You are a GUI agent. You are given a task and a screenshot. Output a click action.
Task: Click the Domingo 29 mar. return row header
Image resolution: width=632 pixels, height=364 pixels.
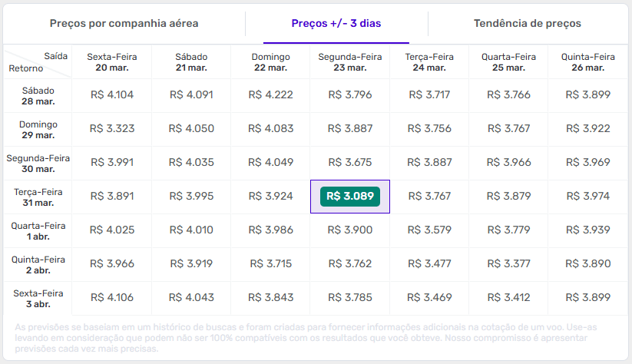(x=38, y=130)
